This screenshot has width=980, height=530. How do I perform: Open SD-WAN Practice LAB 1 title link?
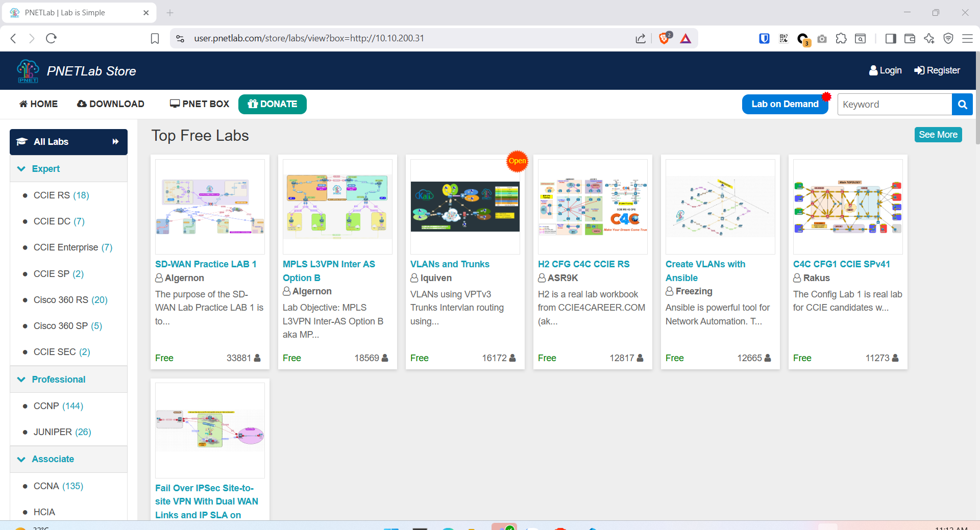pyautogui.click(x=206, y=264)
